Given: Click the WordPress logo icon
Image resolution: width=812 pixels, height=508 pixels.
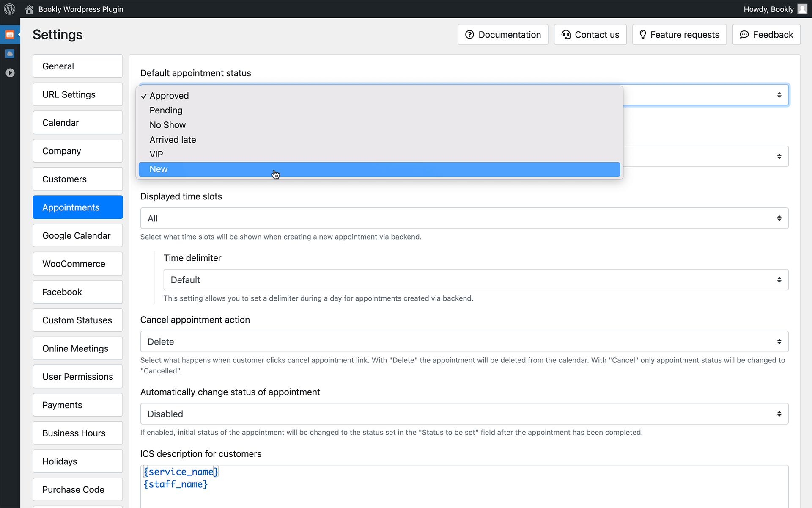Looking at the screenshot, I should [9, 9].
